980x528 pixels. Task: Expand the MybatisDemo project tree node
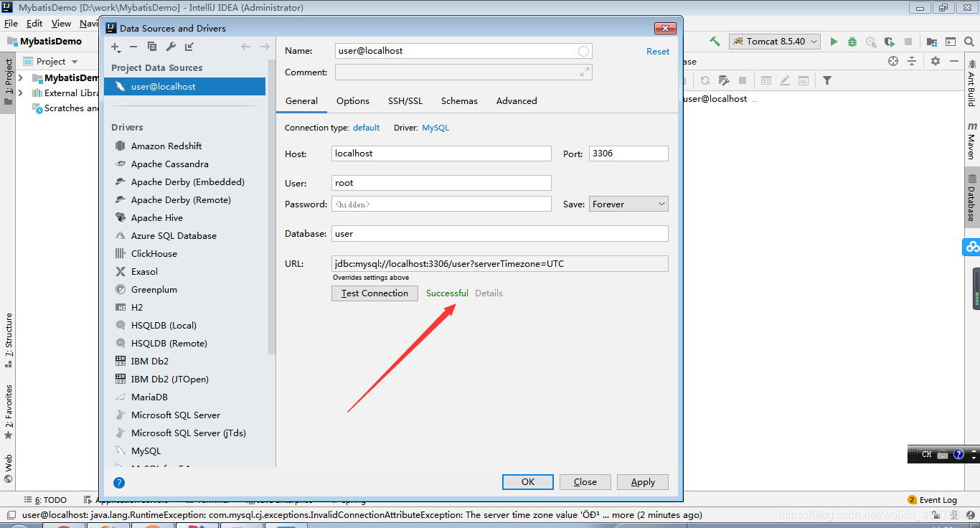point(20,77)
